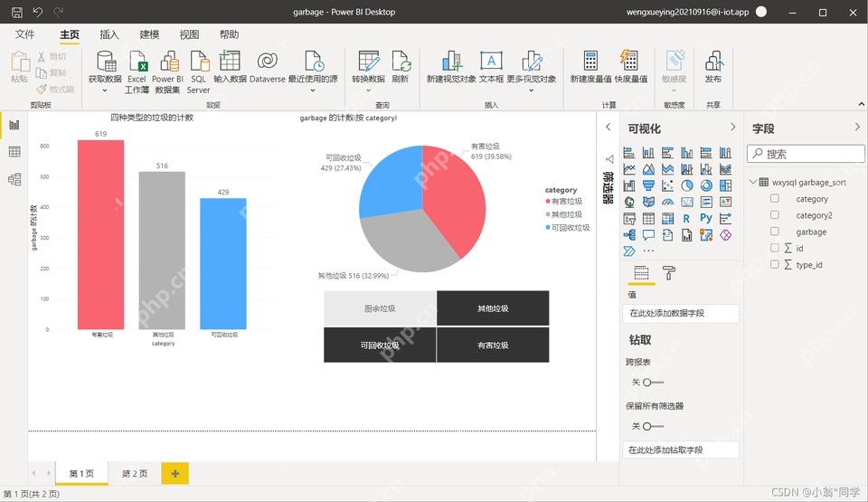Click the 发布 publish button
Image resolution: width=868 pixels, height=502 pixels.
click(713, 67)
